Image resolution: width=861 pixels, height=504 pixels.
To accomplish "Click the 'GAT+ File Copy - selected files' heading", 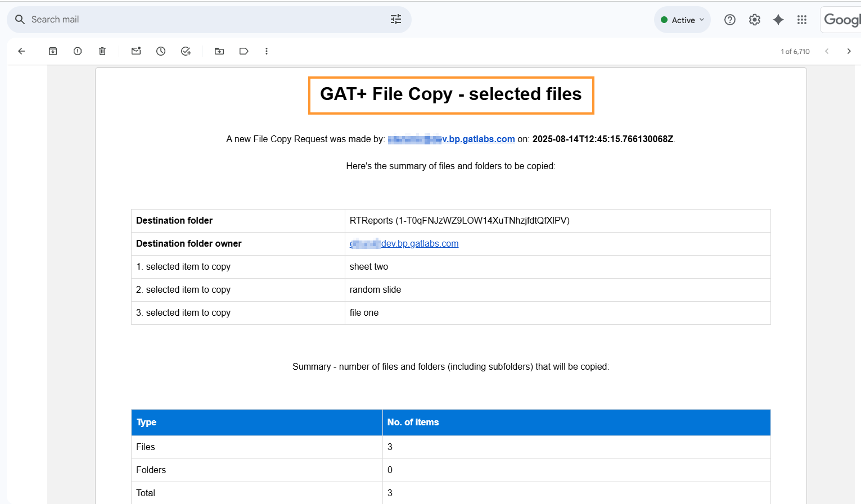I will pyautogui.click(x=451, y=94).
